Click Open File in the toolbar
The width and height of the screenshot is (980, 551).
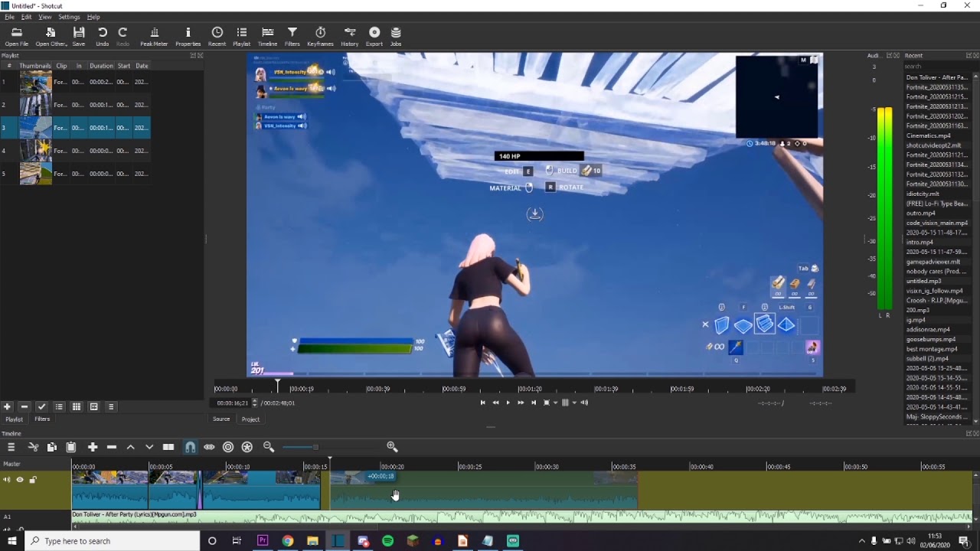pyautogui.click(x=16, y=37)
